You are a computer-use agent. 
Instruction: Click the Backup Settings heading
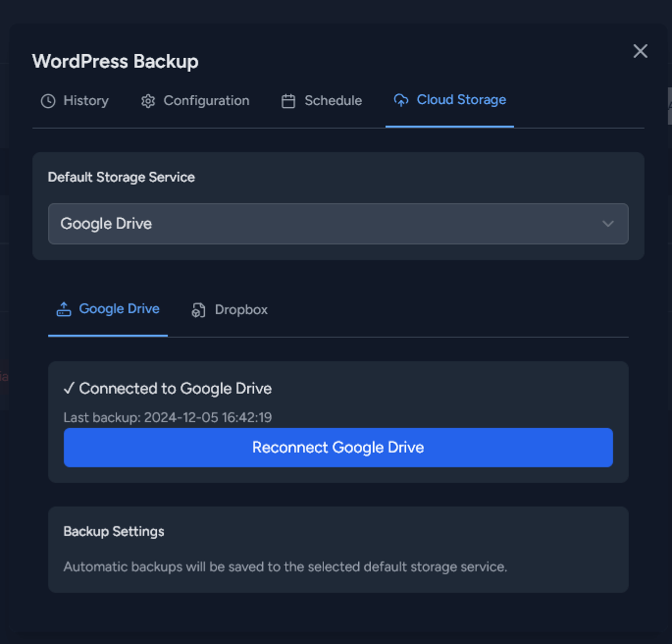tap(114, 532)
